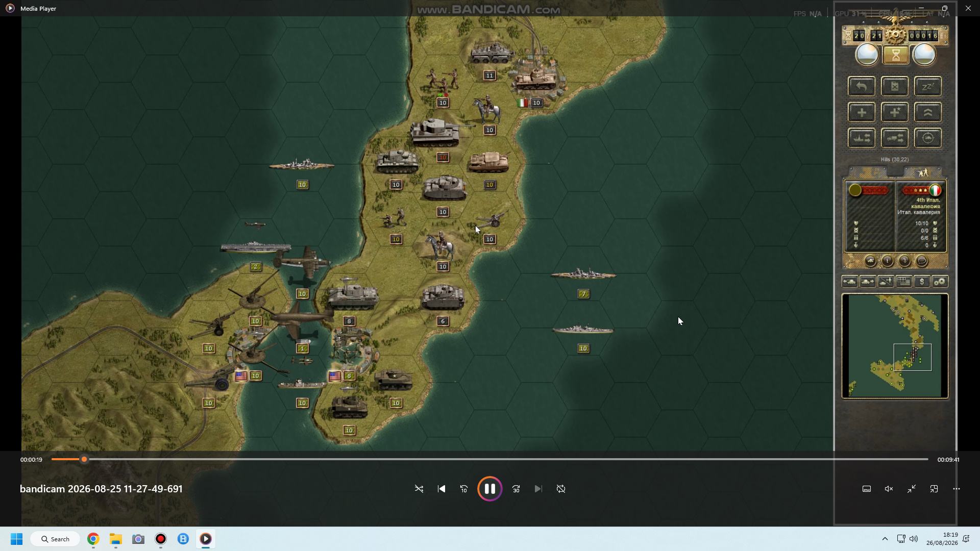The height and width of the screenshot is (551, 980).
Task: Click the video seek slider handle
Action: pyautogui.click(x=84, y=460)
